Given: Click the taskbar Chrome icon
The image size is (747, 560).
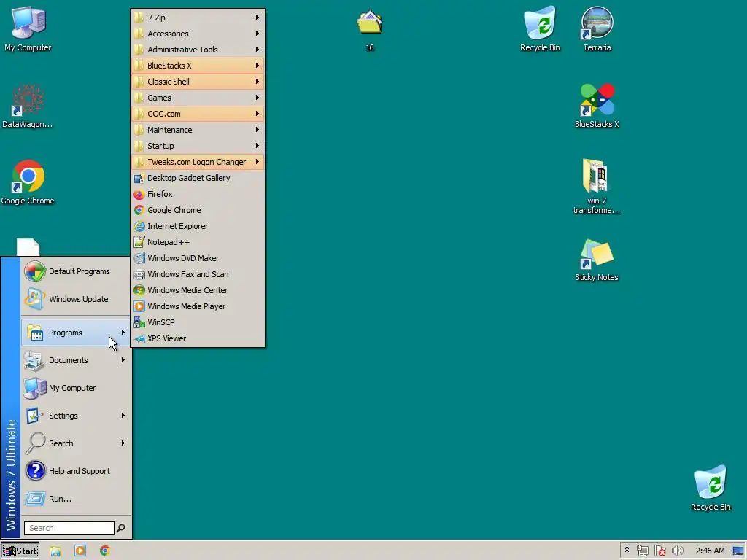Looking at the screenshot, I should point(105,551).
